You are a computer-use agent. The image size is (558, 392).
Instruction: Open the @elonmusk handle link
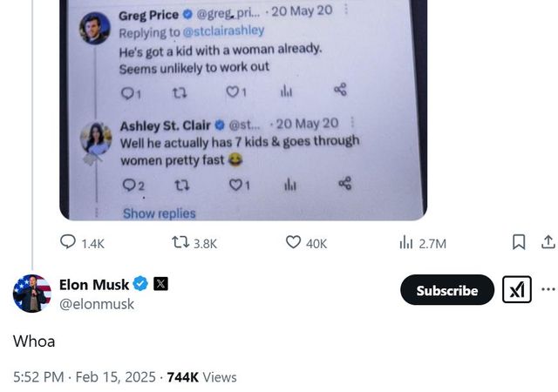(97, 304)
